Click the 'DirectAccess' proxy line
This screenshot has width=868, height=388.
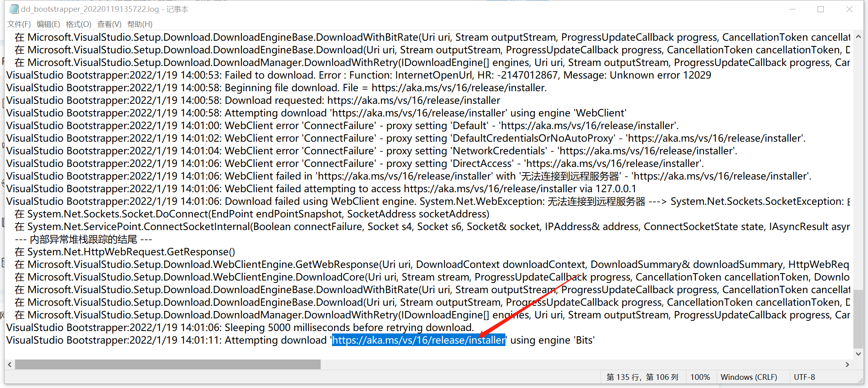pos(355,163)
